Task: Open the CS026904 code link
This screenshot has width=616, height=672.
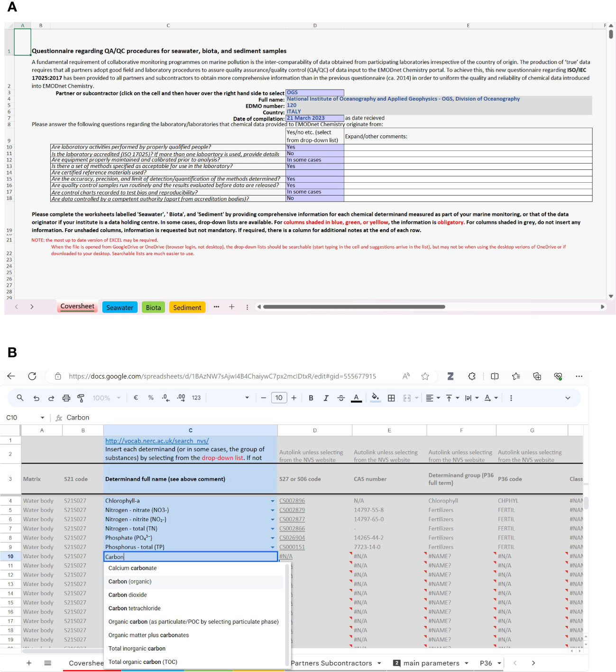Action: tap(292, 538)
